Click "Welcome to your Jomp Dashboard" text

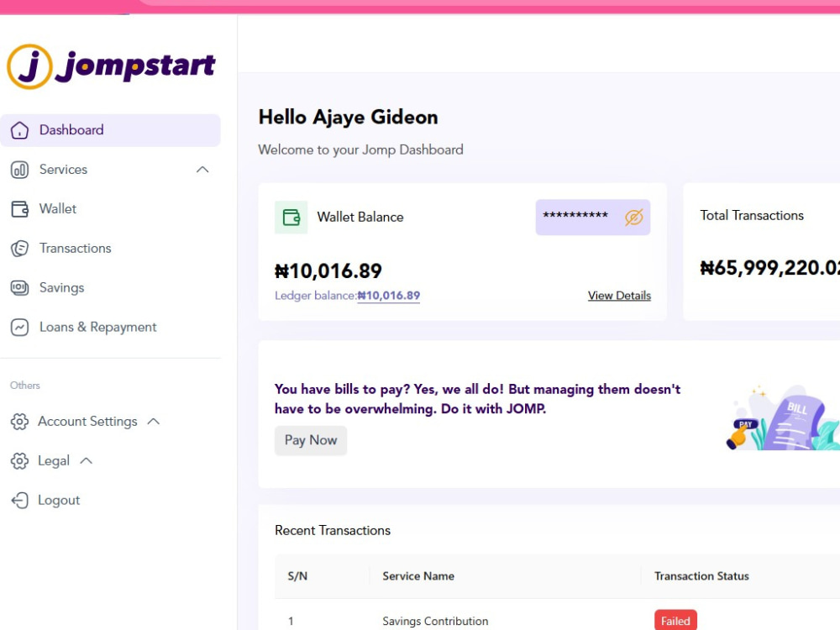click(x=360, y=150)
